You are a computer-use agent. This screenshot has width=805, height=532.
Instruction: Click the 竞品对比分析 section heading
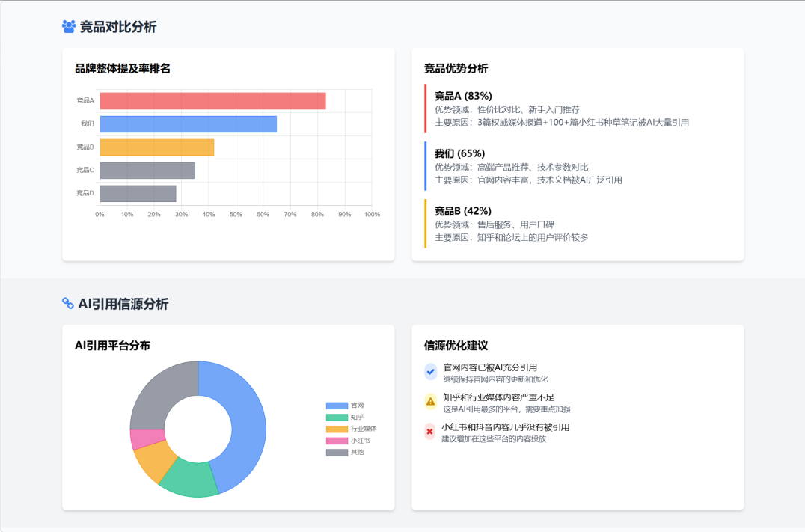(118, 27)
